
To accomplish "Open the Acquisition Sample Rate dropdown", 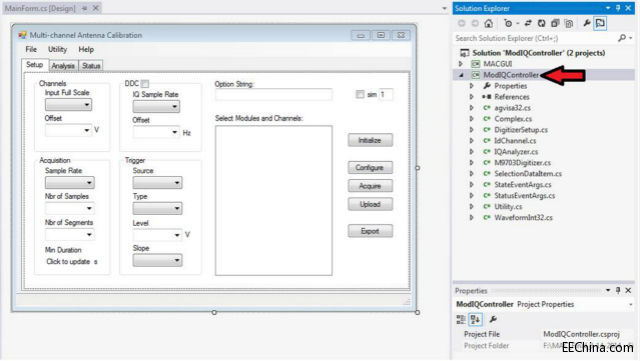I will [x=70, y=183].
